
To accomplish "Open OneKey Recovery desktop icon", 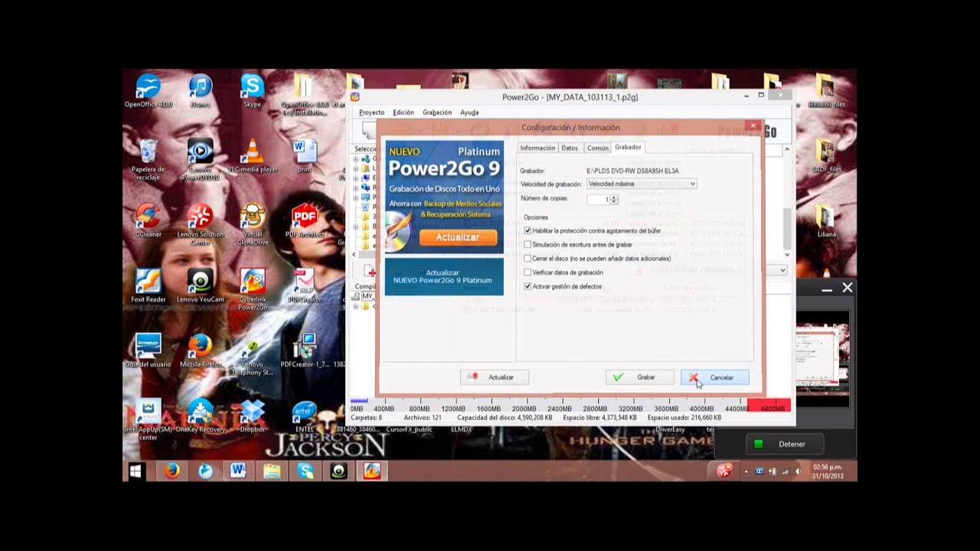I will (x=201, y=416).
